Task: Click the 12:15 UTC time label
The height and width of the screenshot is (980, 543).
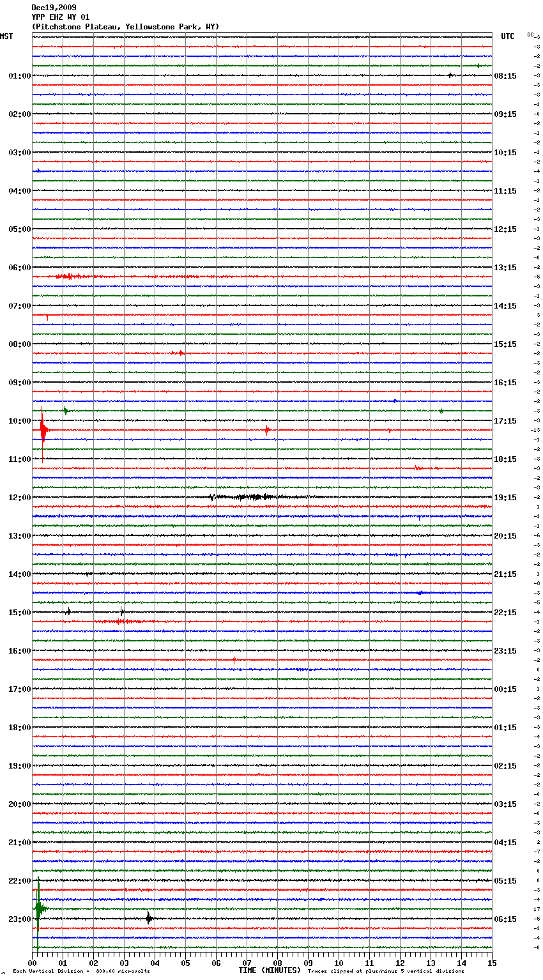Action: pos(505,229)
